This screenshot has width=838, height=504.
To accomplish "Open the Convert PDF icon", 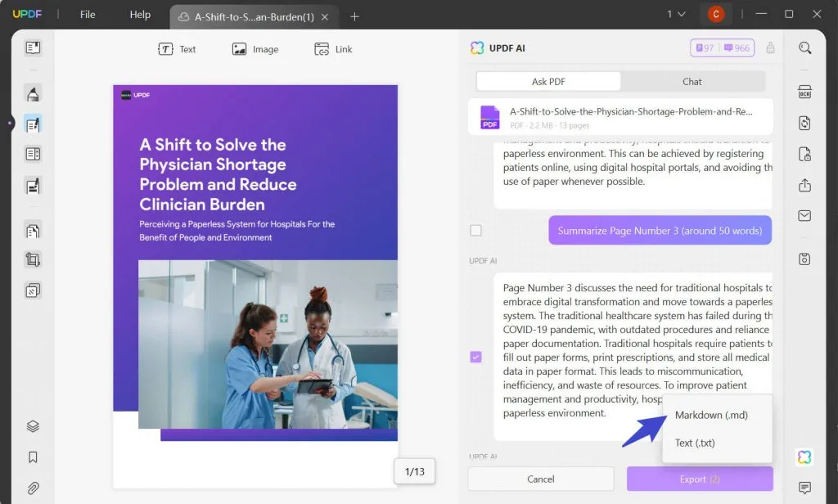I will pos(805,123).
